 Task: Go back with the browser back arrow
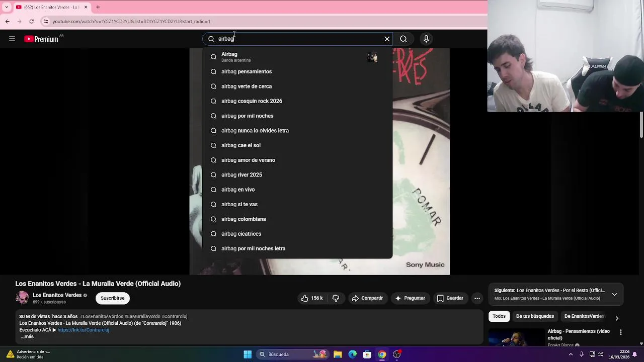pos(8,22)
